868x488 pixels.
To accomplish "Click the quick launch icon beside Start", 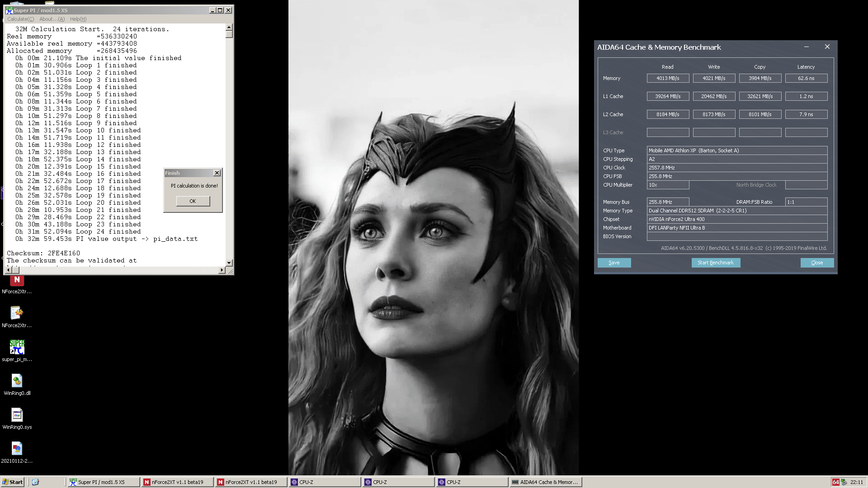I will pyautogui.click(x=35, y=482).
